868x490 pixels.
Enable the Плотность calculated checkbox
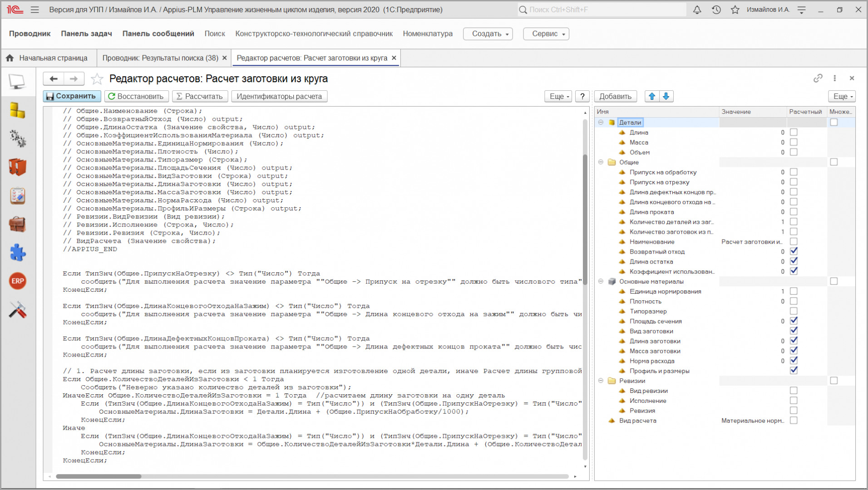point(794,301)
